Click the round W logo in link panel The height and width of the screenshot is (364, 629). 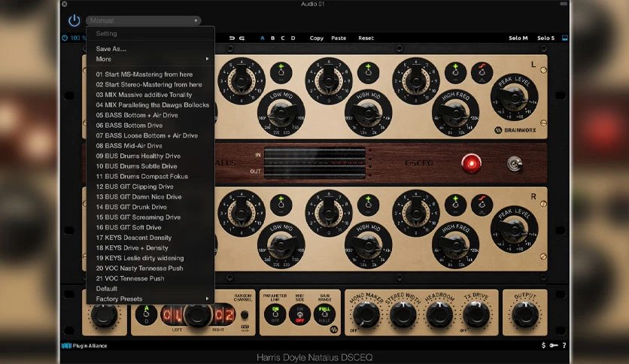point(334,329)
